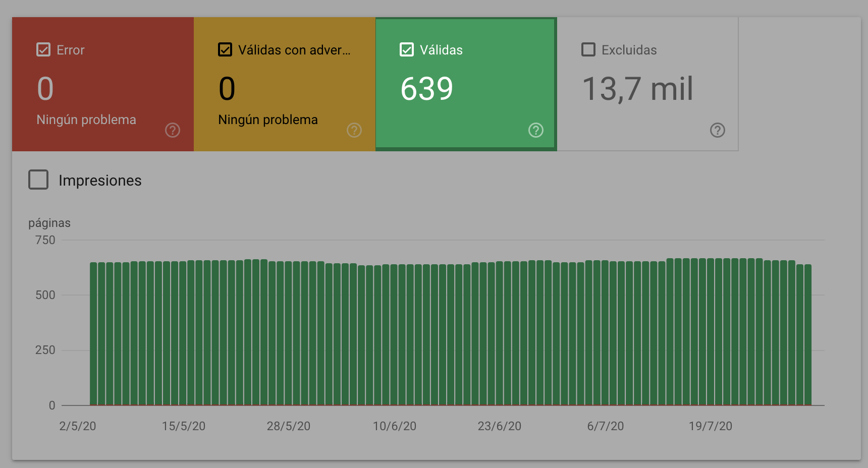Select Ningún problema in the yellow warnings card
This screenshot has height=468, width=868.
pyautogui.click(x=268, y=120)
